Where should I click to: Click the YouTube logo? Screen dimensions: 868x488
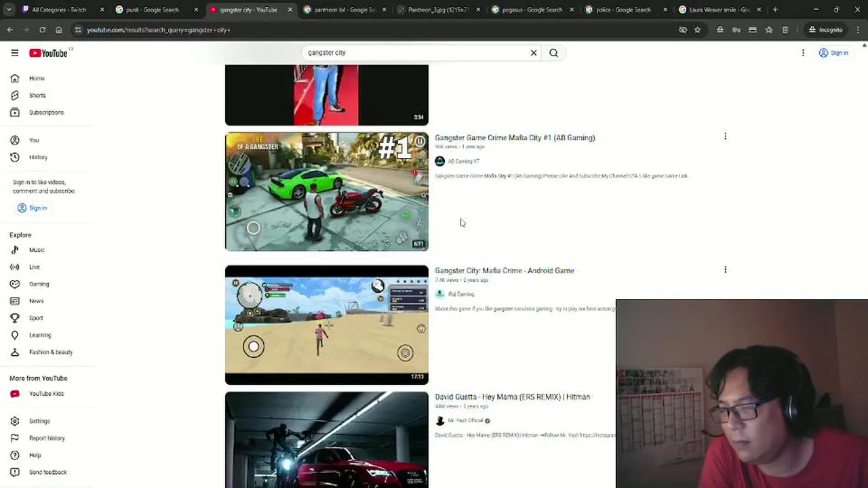[48, 53]
